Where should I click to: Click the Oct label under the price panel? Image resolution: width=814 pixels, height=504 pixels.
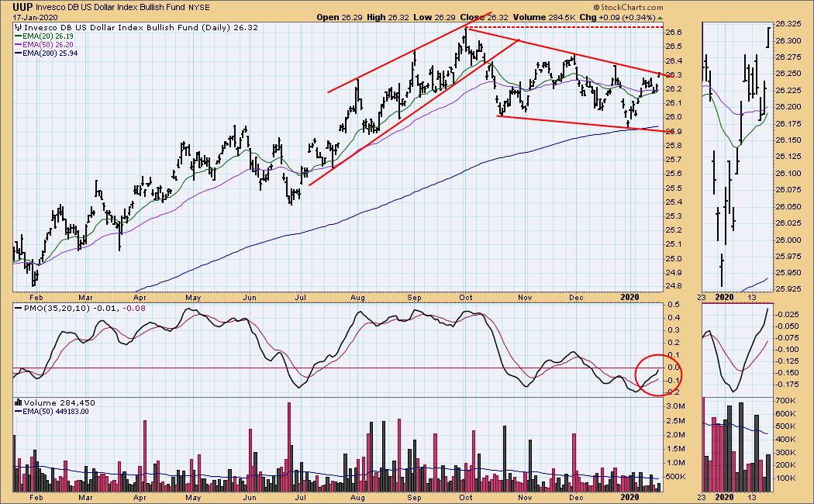coord(466,298)
